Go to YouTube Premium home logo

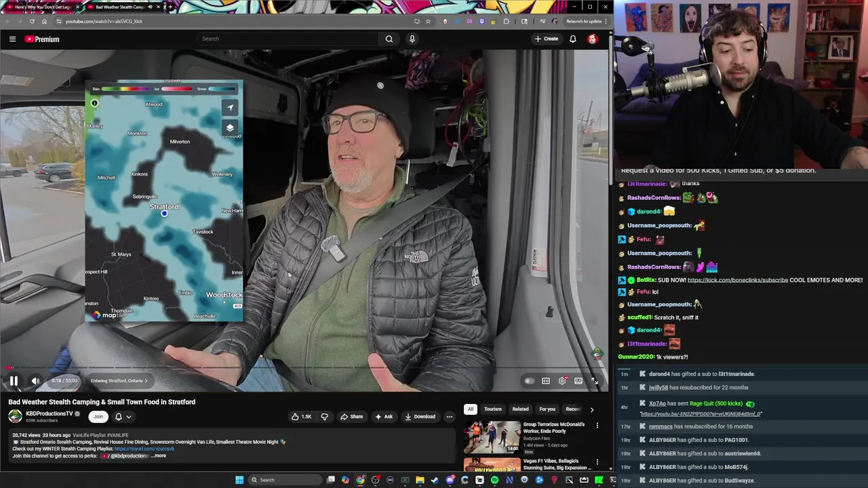pyautogui.click(x=42, y=39)
